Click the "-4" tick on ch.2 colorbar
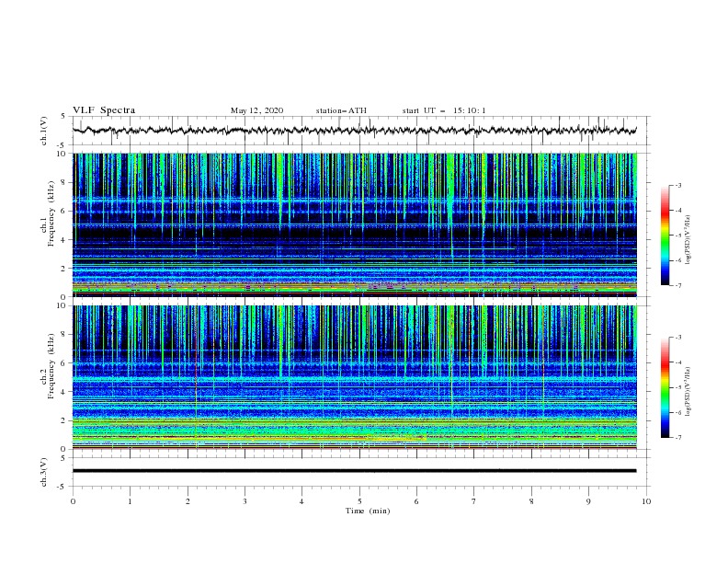Image resolution: width=728 pixels, height=563 pixels. pos(677,362)
